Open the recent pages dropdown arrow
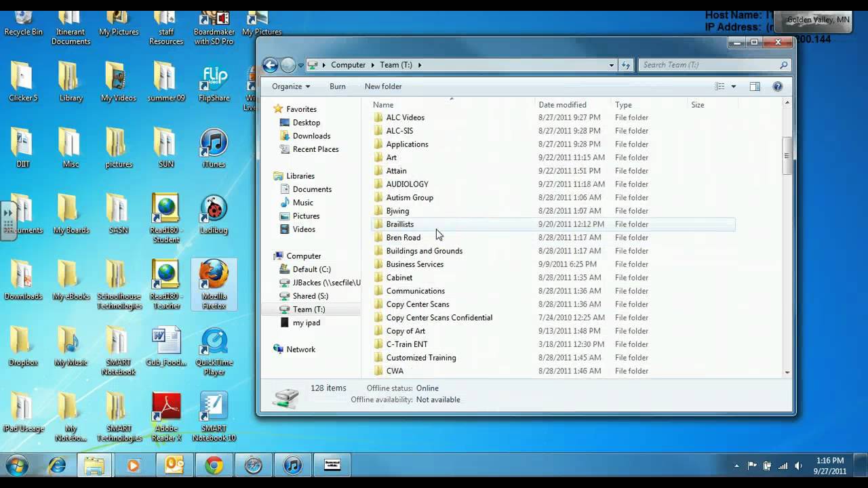This screenshot has width=868, height=488. click(301, 66)
